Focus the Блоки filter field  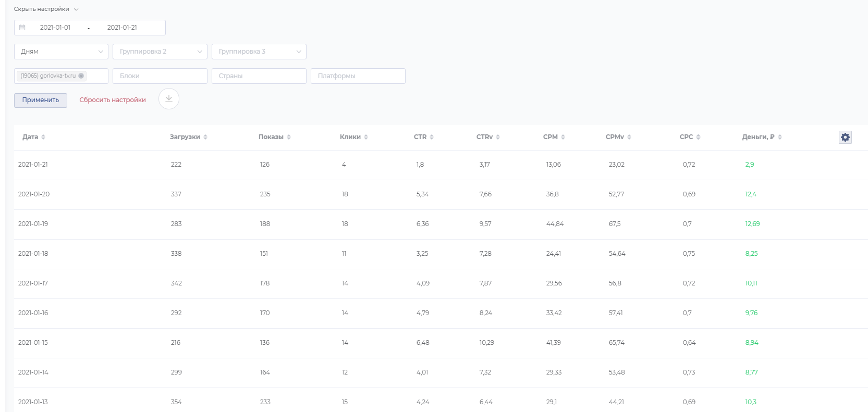pyautogui.click(x=160, y=76)
